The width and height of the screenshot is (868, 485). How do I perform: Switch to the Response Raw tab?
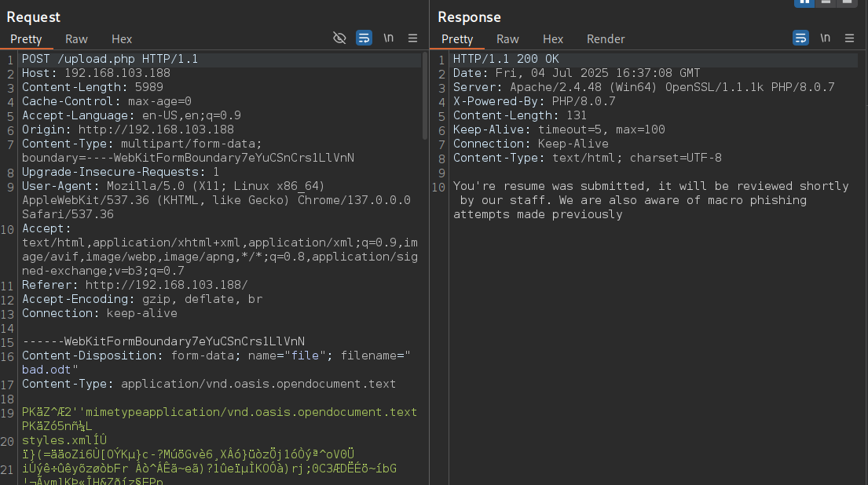tap(507, 39)
